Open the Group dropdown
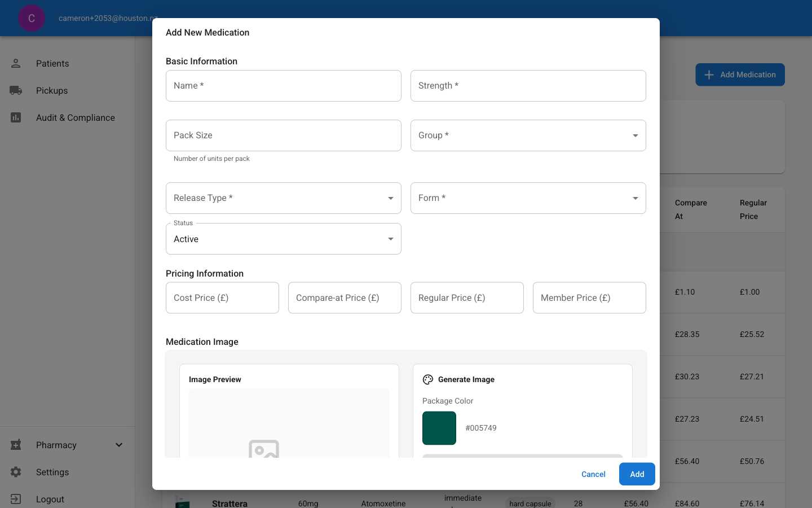 (x=528, y=135)
